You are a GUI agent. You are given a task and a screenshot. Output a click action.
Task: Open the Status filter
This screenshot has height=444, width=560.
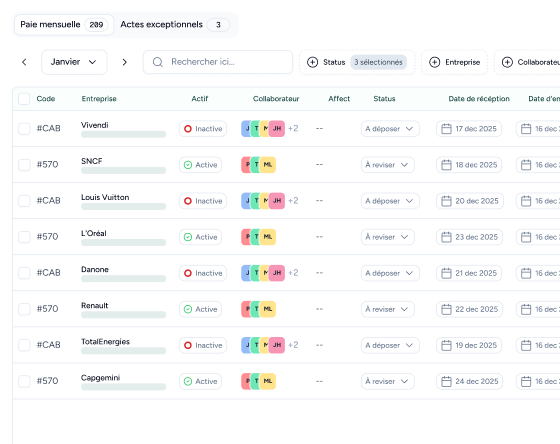click(x=357, y=62)
